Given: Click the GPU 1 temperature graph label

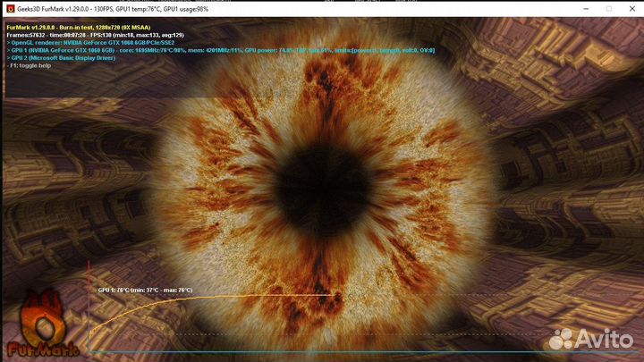Looking at the screenshot, I should point(145,290).
